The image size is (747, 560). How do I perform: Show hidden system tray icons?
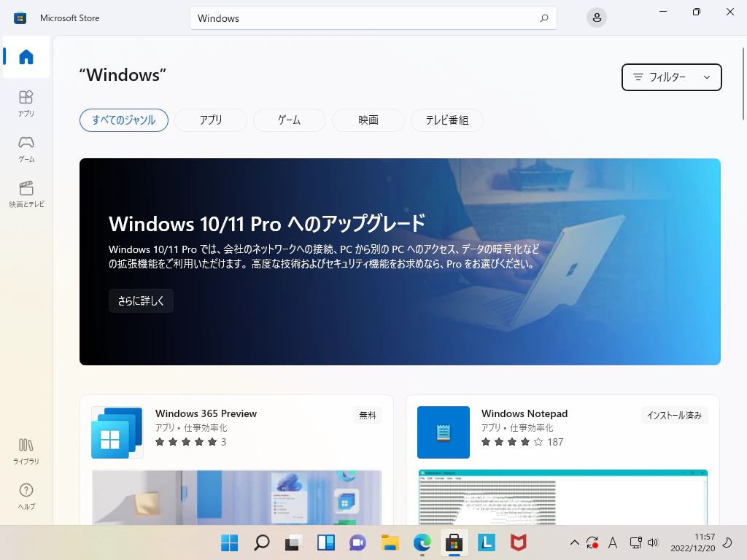(x=575, y=542)
